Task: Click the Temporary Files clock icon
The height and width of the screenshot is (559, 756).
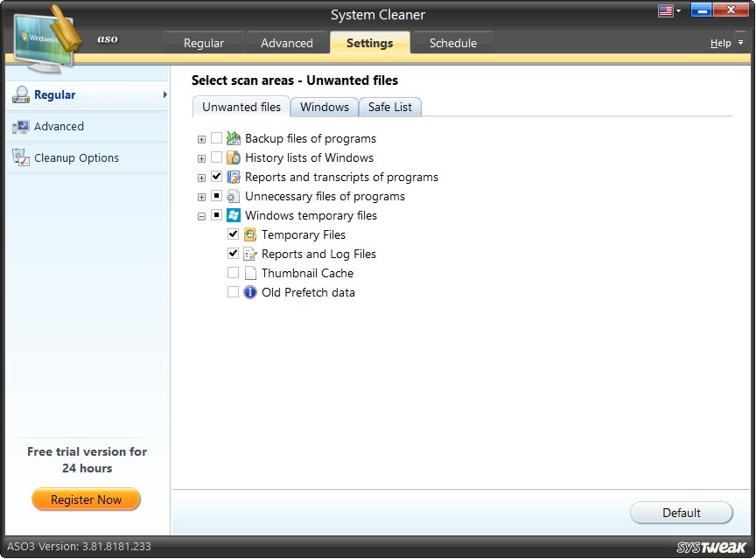Action: pyautogui.click(x=248, y=234)
